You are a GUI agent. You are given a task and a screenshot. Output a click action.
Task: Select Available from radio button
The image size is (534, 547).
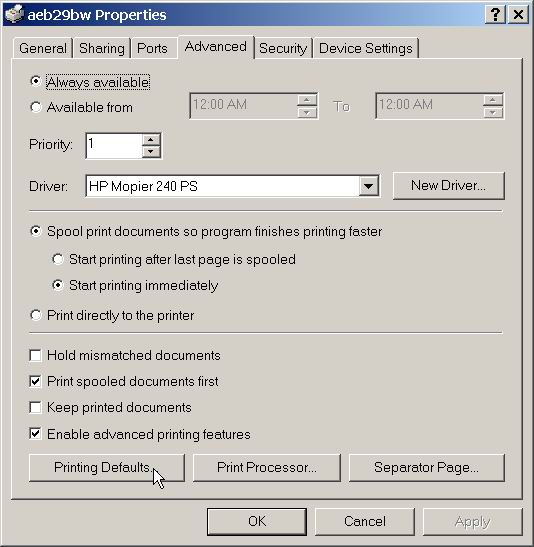tap(36, 107)
